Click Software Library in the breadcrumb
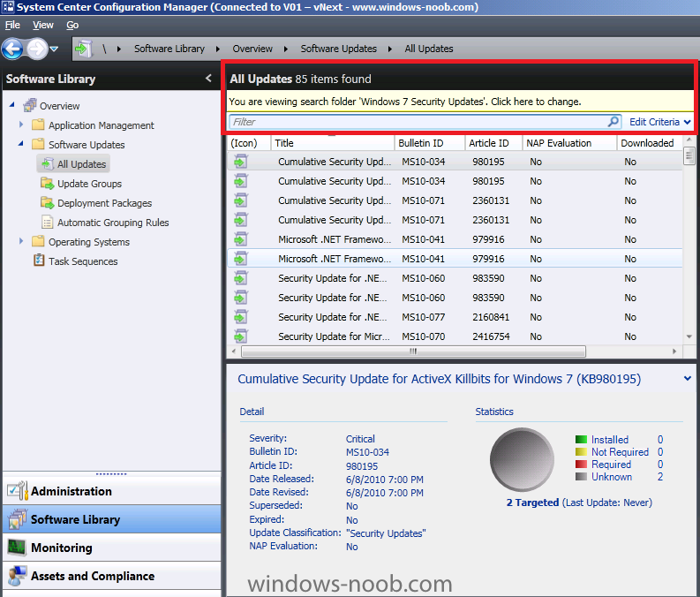This screenshot has width=700, height=597. (169, 49)
